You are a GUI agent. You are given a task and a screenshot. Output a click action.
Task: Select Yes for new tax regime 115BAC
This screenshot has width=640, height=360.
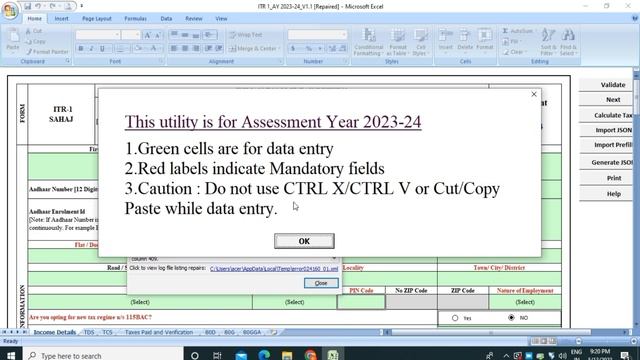(455, 318)
